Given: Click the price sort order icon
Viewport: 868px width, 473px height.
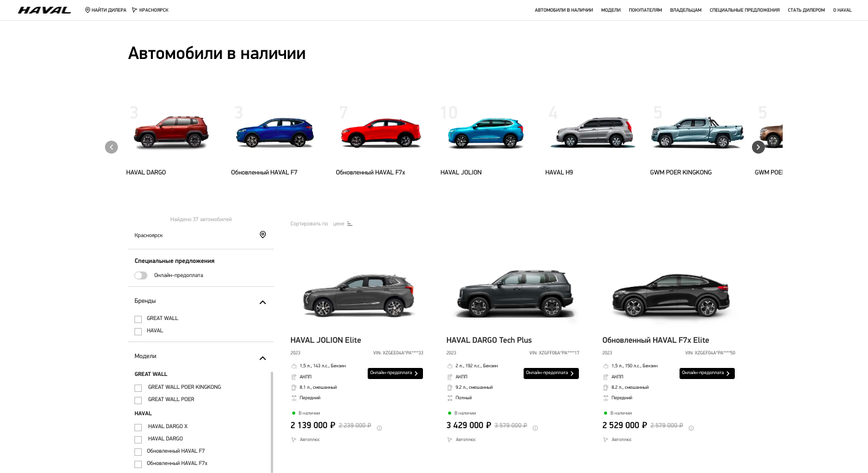Looking at the screenshot, I should tap(350, 224).
